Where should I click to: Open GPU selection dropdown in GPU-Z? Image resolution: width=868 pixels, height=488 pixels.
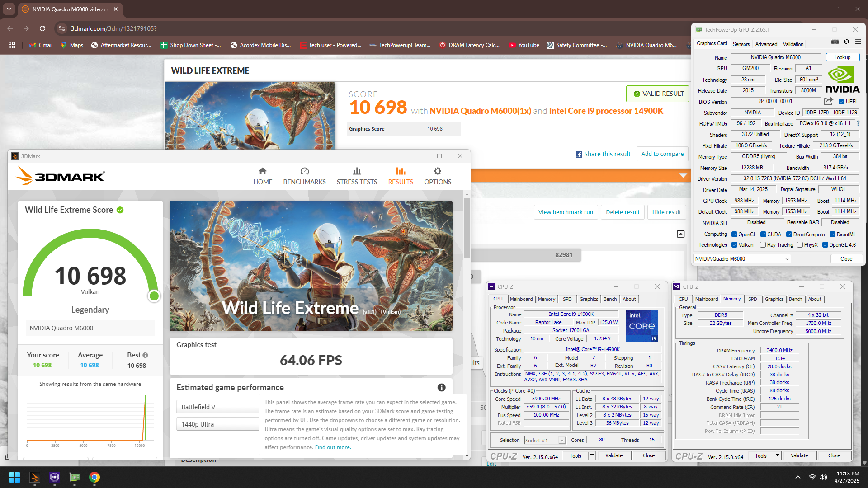pos(742,259)
